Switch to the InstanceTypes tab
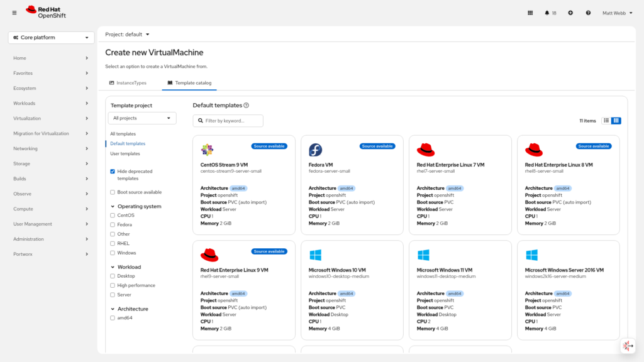 (x=128, y=83)
